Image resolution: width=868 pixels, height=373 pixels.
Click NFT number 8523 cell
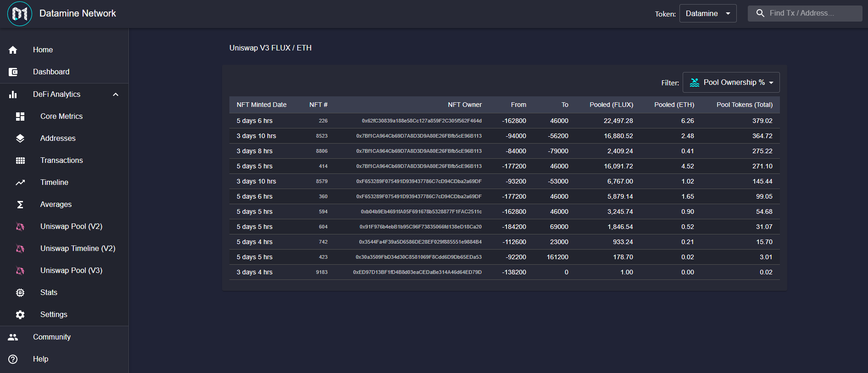[x=322, y=136]
